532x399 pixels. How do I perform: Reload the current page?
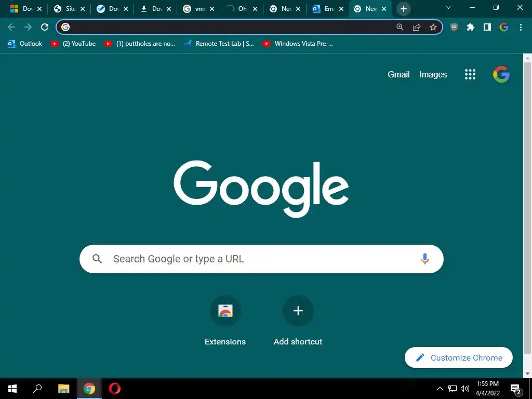(x=45, y=27)
